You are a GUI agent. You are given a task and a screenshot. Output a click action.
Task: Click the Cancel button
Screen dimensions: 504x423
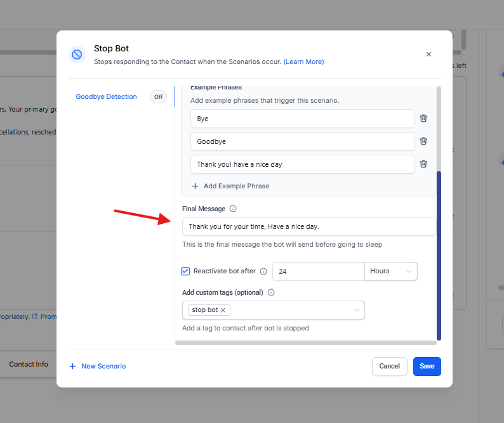click(x=389, y=366)
